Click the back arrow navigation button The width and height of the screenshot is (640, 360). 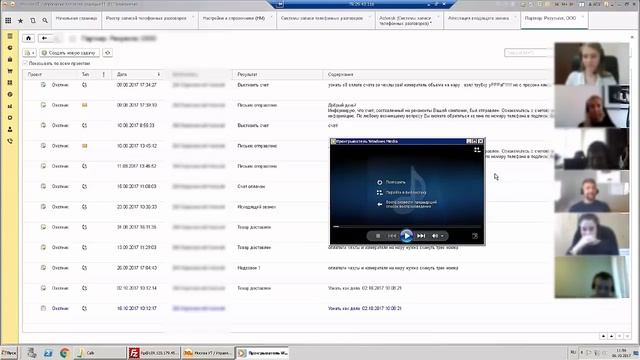(x=44, y=38)
